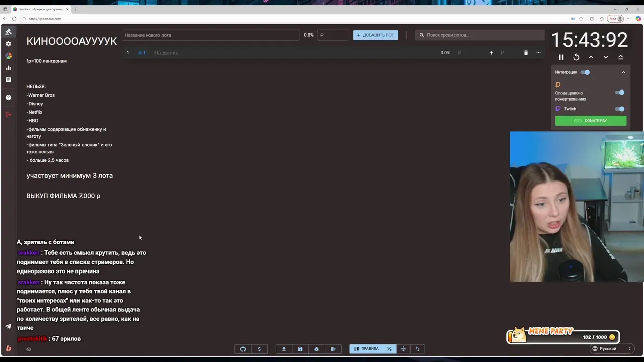Click the ДОБАВИТЬ ЛОТ button
This screenshot has height=362, width=644.
click(x=375, y=35)
